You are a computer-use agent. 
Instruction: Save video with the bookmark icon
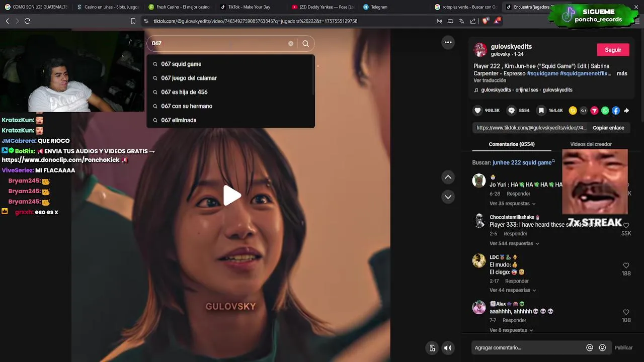(541, 111)
